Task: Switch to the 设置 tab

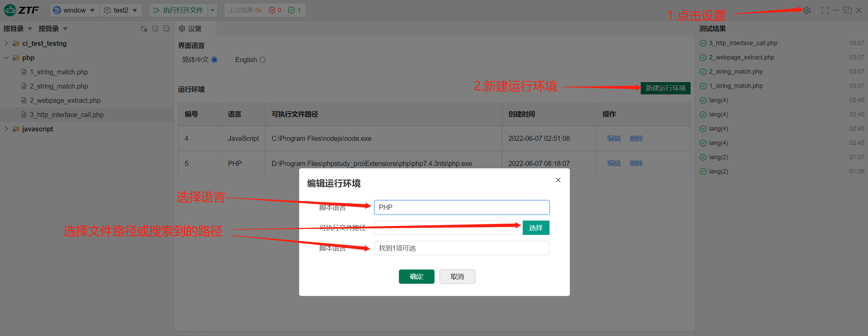Action: tap(190, 29)
